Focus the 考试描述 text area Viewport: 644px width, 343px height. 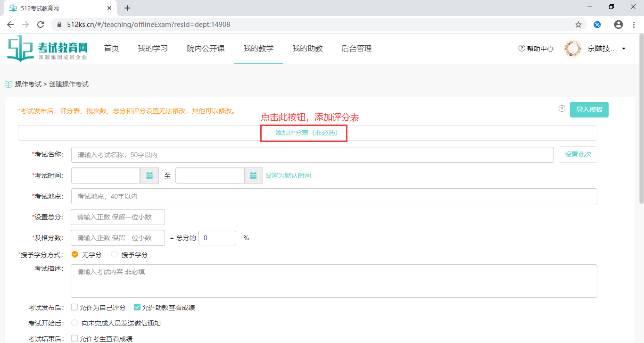coord(334,281)
